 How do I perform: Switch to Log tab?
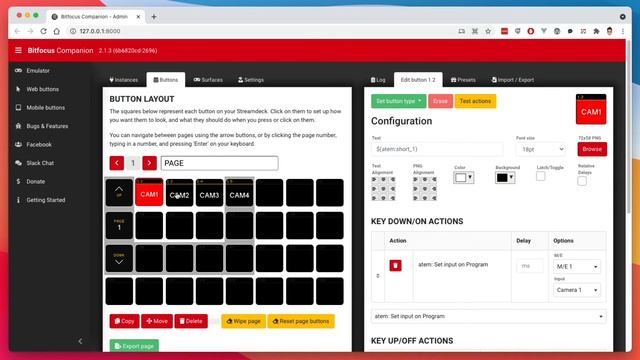(378, 80)
